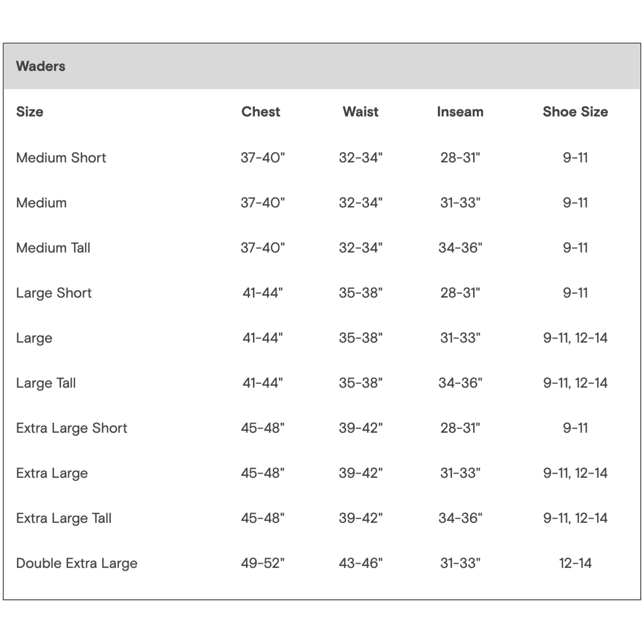Screen dimensions: 644x644
Task: Click the Shoe Size column header
Action: [x=575, y=112]
